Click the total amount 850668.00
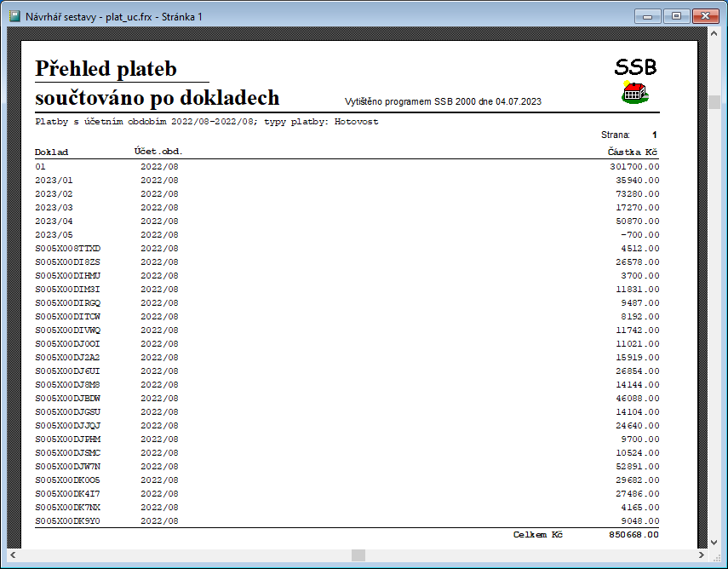 (634, 535)
